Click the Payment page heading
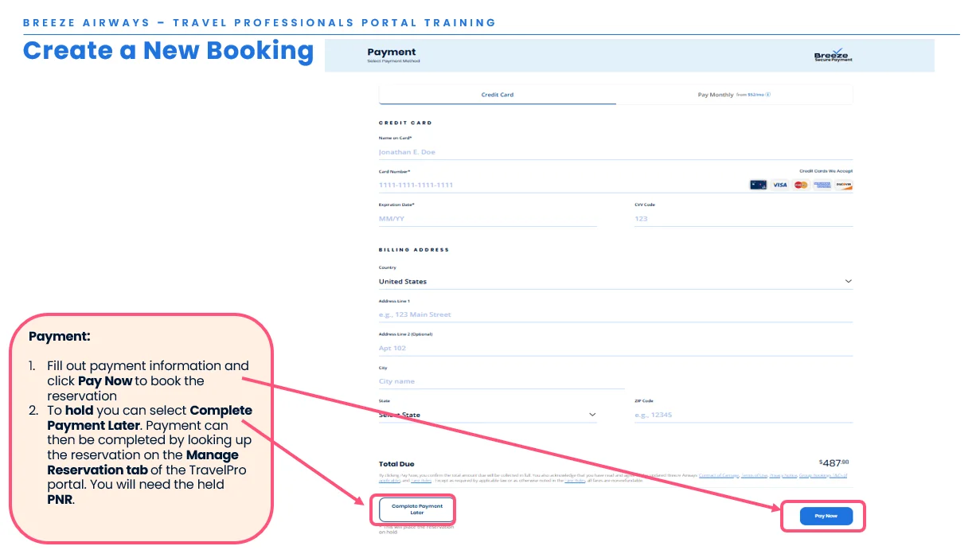This screenshot has height=550, width=980. [392, 52]
